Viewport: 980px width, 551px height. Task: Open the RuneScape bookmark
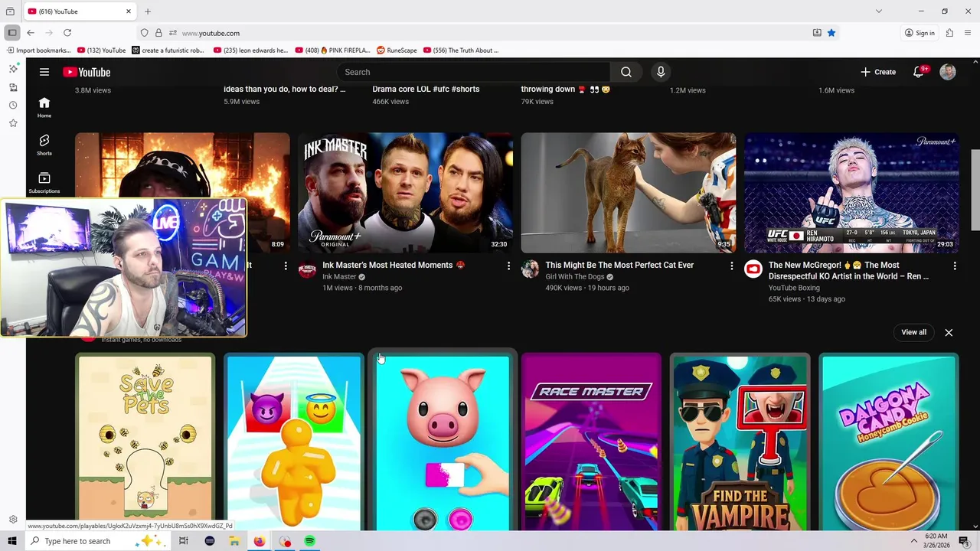[x=397, y=51]
